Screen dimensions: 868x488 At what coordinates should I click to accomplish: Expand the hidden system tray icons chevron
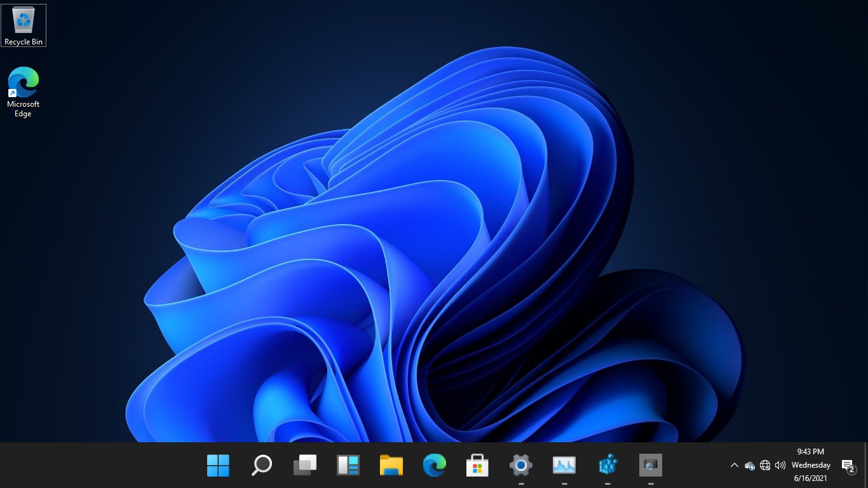pyautogui.click(x=735, y=465)
